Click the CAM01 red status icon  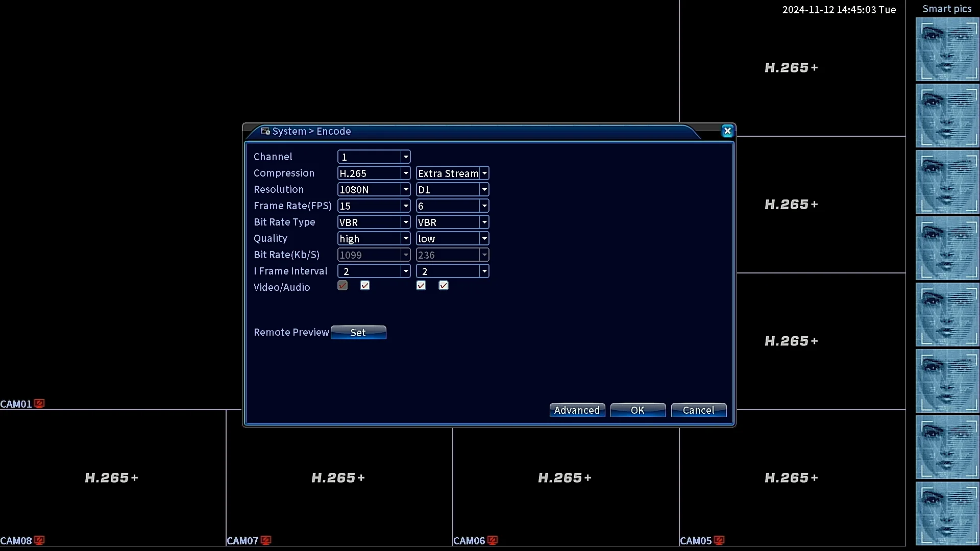click(39, 404)
